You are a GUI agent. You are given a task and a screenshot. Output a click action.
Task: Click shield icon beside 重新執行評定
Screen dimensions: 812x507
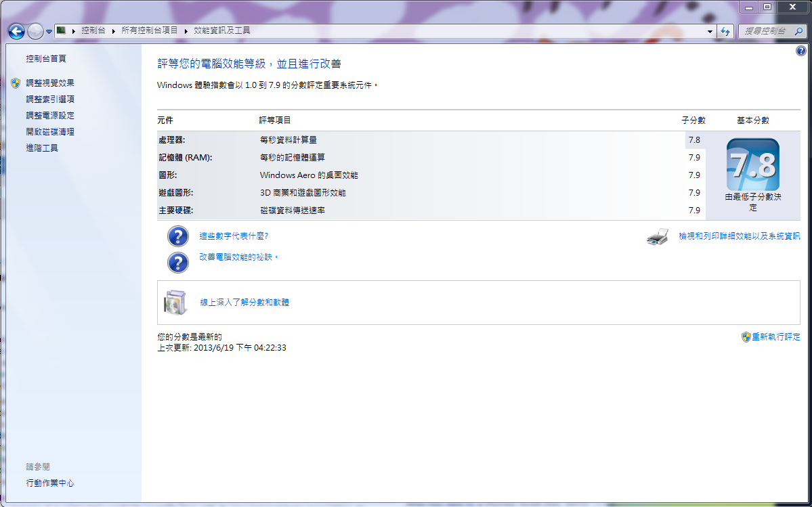(x=746, y=337)
